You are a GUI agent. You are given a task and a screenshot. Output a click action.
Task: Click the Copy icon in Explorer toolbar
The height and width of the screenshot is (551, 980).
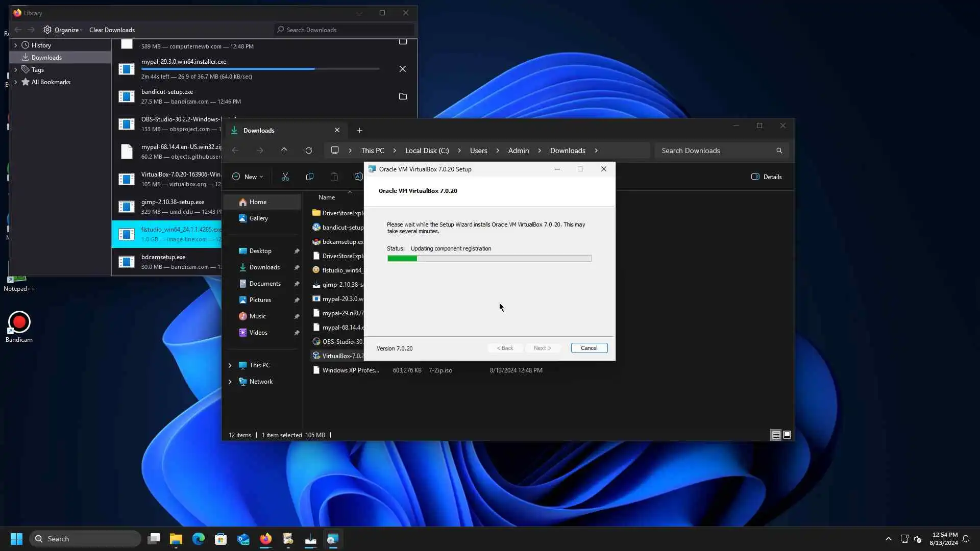[x=309, y=177]
